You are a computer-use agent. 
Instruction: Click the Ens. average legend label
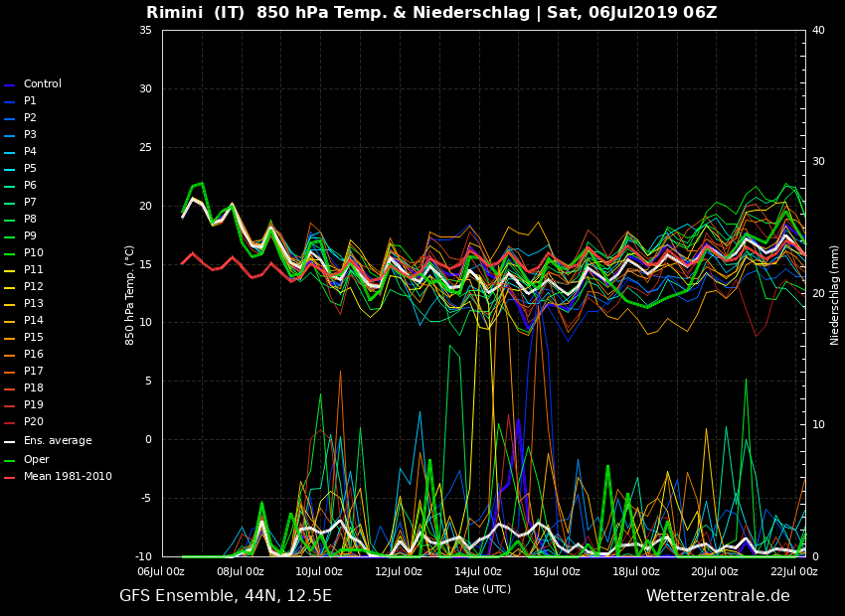(x=58, y=440)
